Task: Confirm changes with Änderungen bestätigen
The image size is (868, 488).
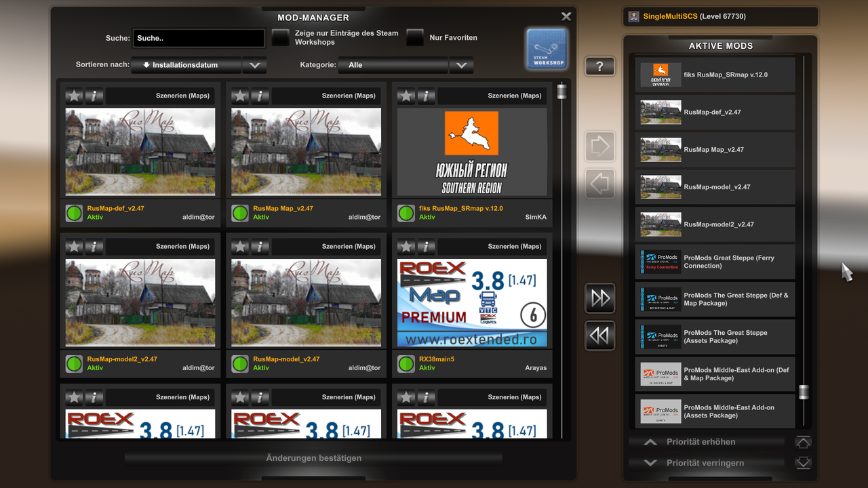Action: click(313, 458)
